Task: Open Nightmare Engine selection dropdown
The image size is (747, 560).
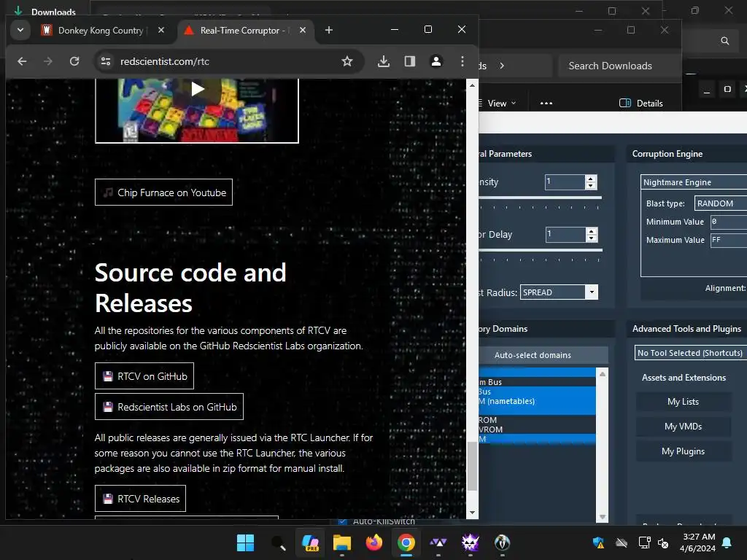Action: tap(694, 182)
